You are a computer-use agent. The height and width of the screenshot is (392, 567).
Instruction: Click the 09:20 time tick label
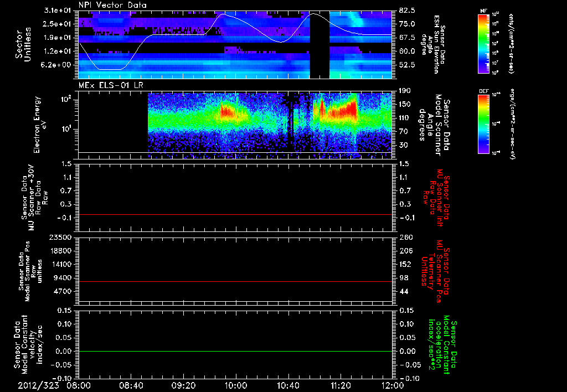coord(184,385)
